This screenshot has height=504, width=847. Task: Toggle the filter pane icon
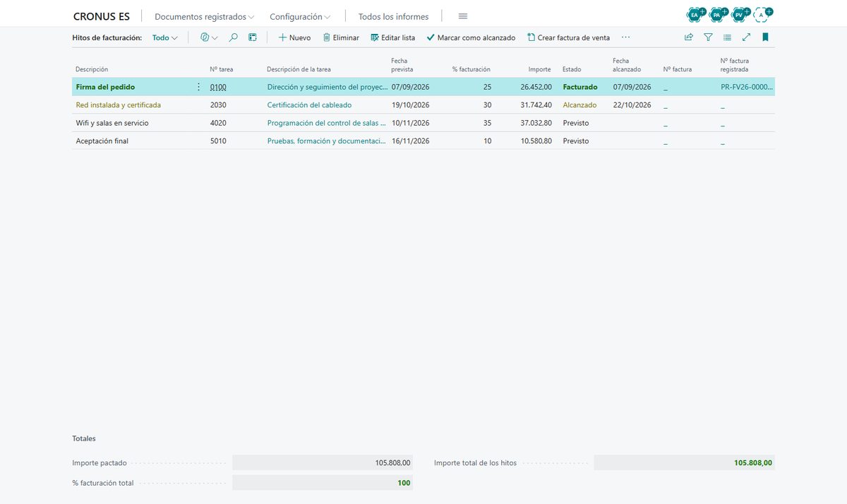click(708, 37)
